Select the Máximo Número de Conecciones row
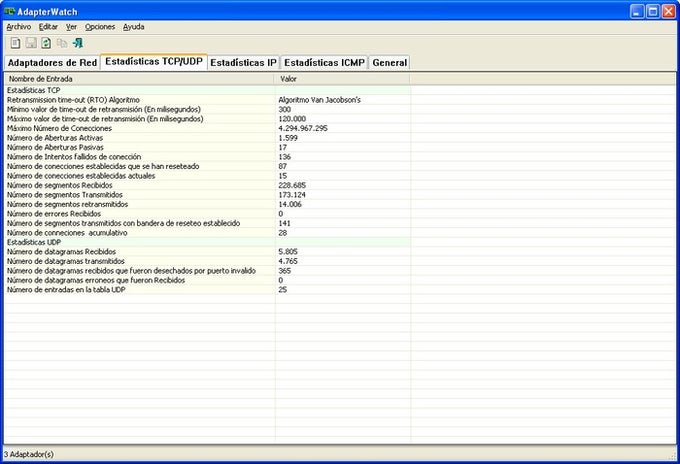 pos(207,128)
